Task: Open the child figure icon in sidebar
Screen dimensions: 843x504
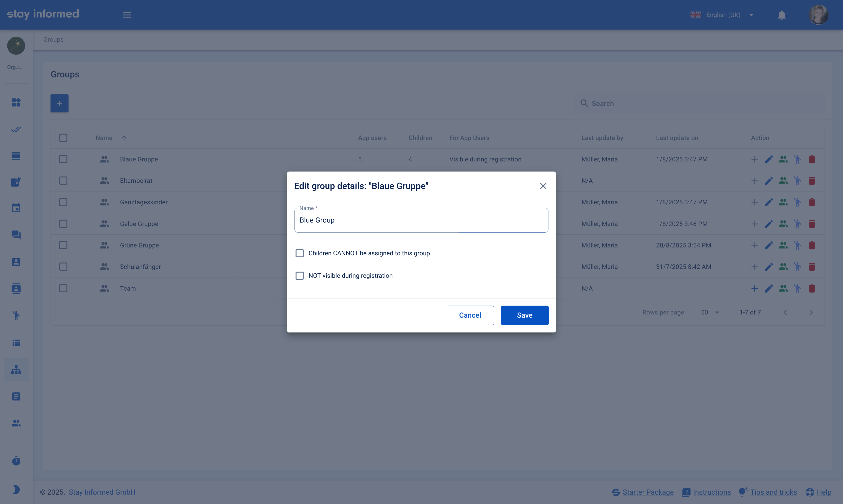Action: [16, 315]
